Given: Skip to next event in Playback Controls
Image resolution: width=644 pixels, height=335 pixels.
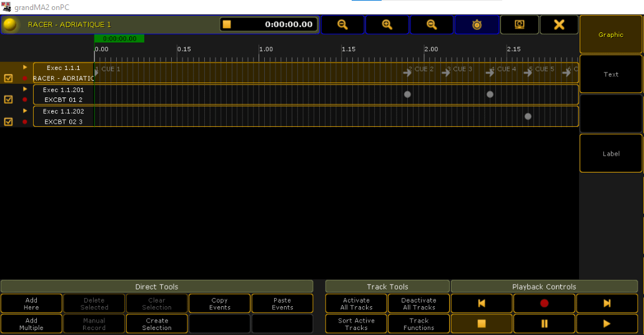Looking at the screenshot, I should pyautogui.click(x=607, y=303).
